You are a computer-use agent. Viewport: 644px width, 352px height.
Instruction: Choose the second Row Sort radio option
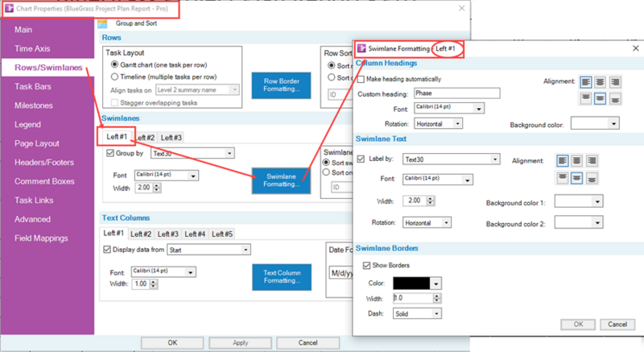tap(332, 77)
